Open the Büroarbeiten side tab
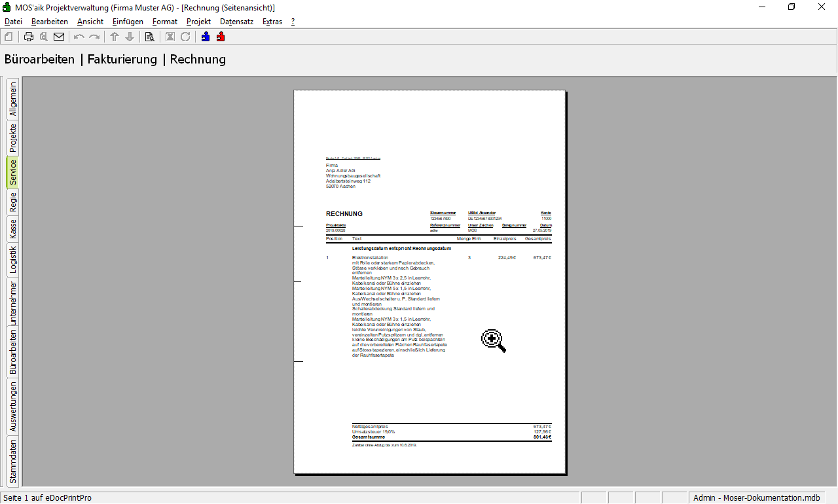This screenshot has width=838, height=504. click(12, 351)
